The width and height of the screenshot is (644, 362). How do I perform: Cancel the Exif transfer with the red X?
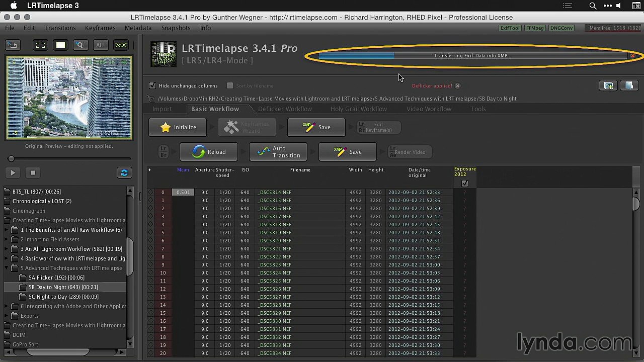click(632, 56)
